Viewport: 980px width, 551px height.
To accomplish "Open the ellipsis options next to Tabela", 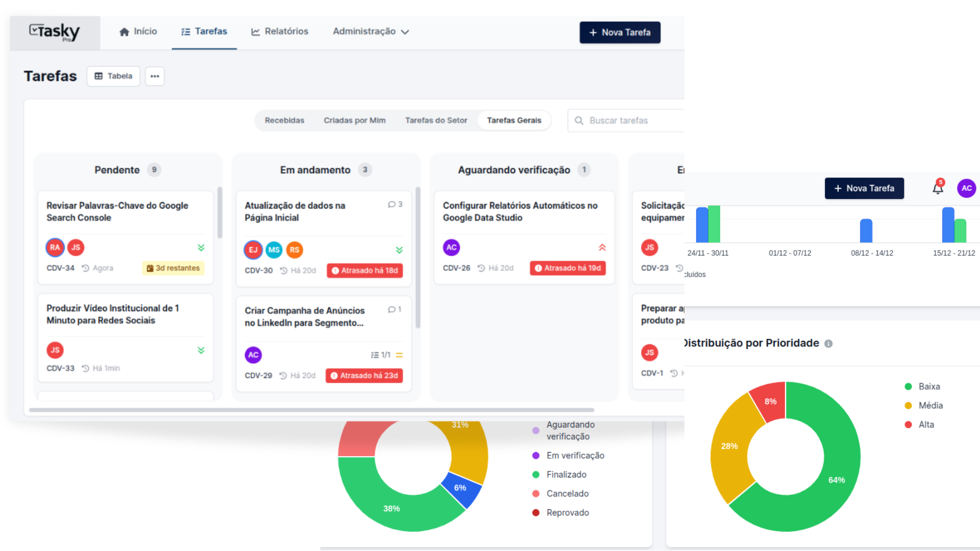I will (x=155, y=76).
